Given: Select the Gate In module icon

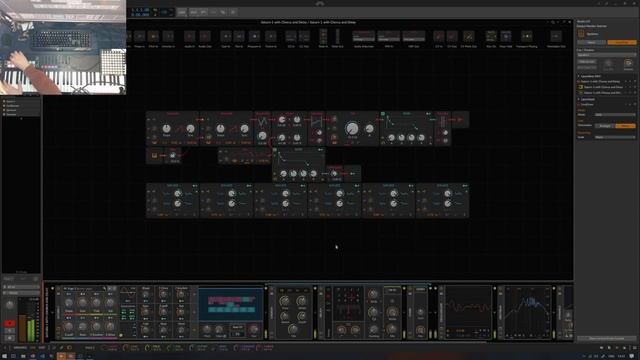Looking at the screenshot, I should 226,36.
